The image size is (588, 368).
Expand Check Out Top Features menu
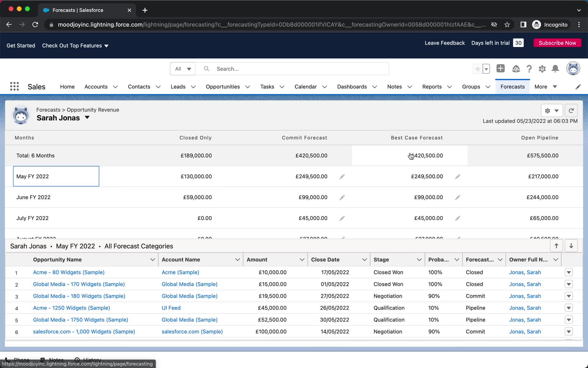click(75, 45)
